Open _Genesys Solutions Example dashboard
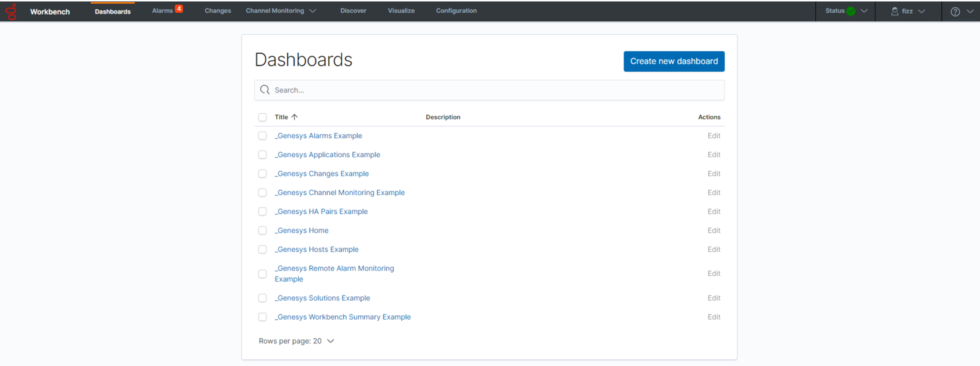The image size is (980, 366). coord(322,298)
